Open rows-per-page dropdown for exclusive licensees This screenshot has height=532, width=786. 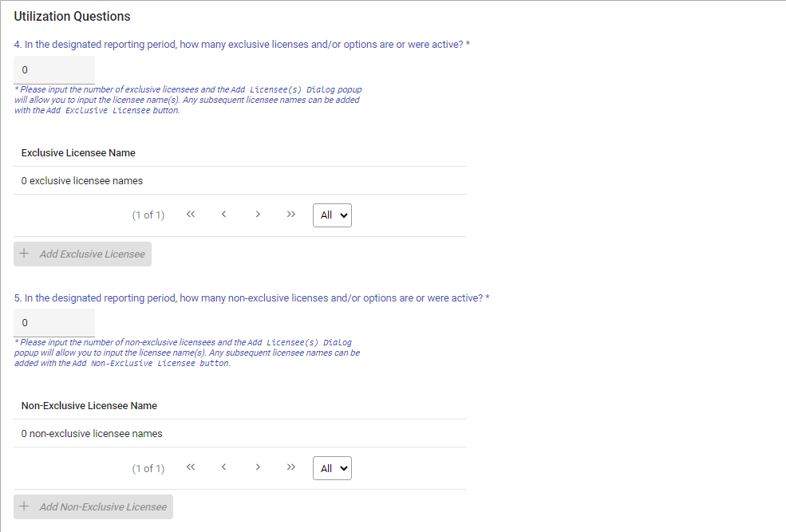332,215
